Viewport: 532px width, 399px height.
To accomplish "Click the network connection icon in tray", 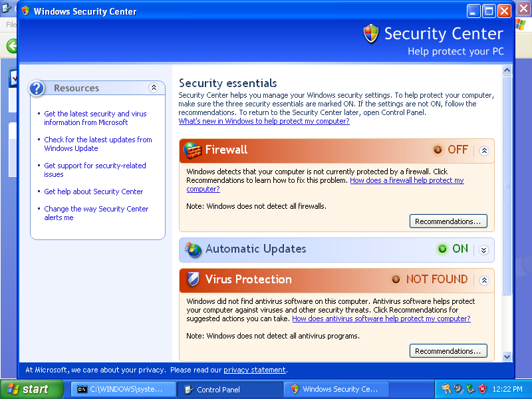I will 470,389.
